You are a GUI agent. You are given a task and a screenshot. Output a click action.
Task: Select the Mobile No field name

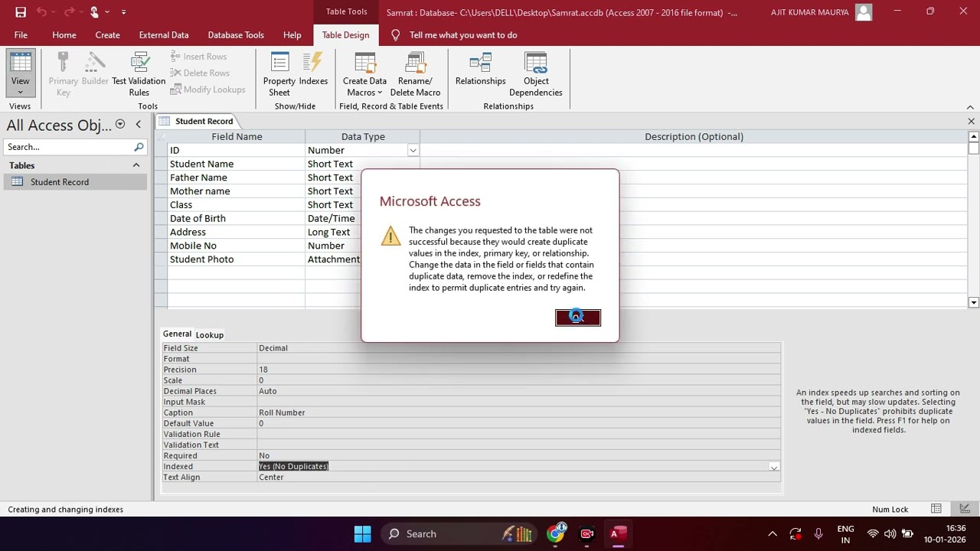[x=237, y=246]
